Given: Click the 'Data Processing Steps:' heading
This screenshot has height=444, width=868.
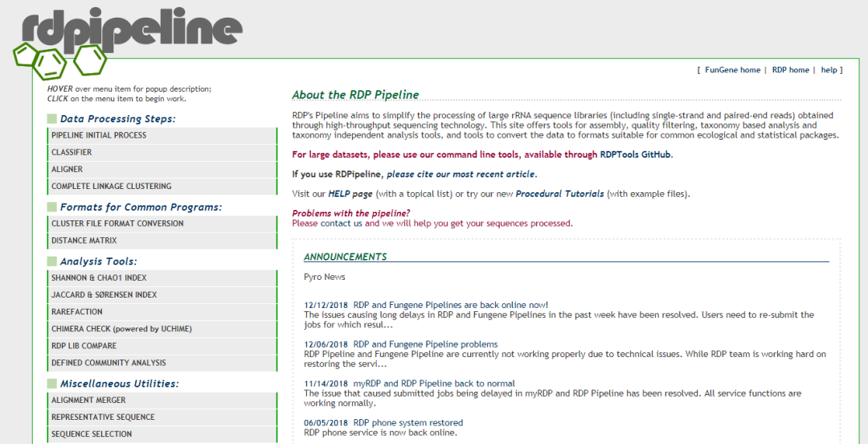Looking at the screenshot, I should [x=118, y=118].
